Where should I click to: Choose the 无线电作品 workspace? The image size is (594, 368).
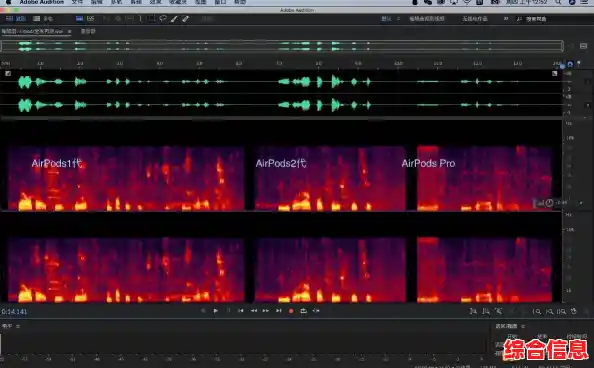pyautogui.click(x=475, y=19)
